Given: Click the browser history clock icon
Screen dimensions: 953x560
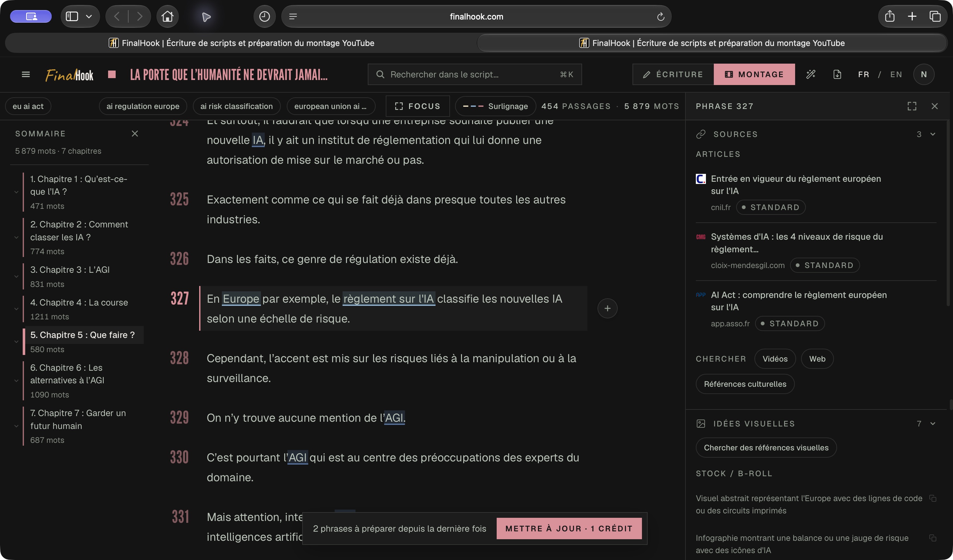Looking at the screenshot, I should (264, 17).
